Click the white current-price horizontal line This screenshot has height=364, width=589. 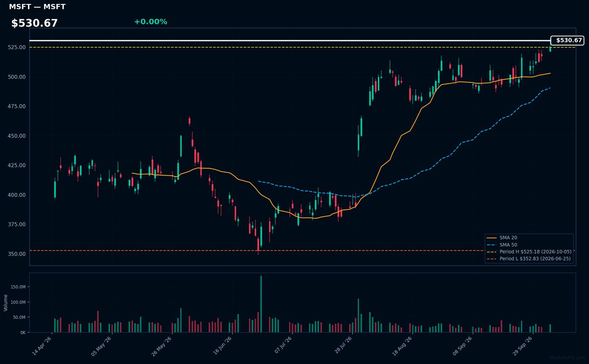(290, 40)
